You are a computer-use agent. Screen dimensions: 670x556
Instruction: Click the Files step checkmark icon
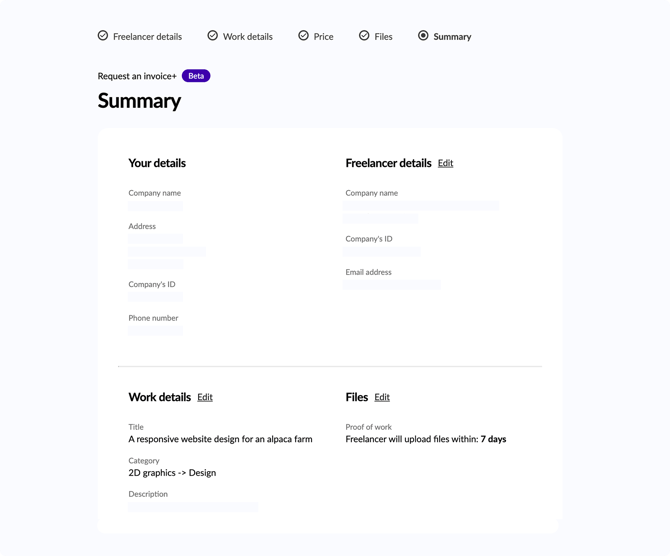pyautogui.click(x=364, y=35)
